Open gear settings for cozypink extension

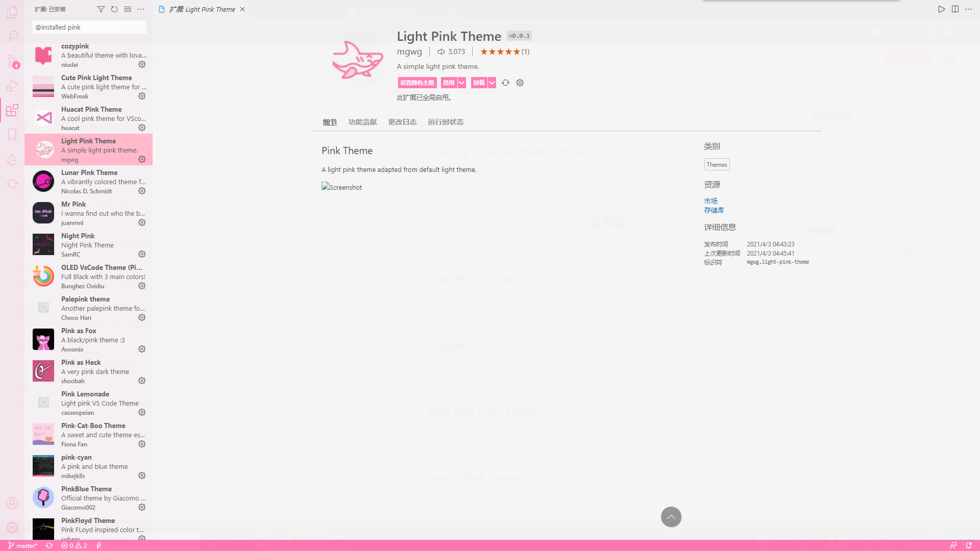[x=142, y=64]
